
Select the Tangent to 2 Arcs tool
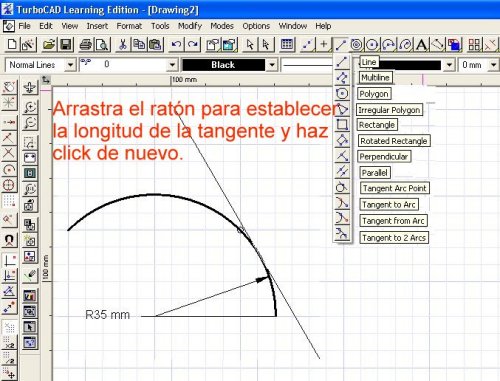tap(342, 233)
